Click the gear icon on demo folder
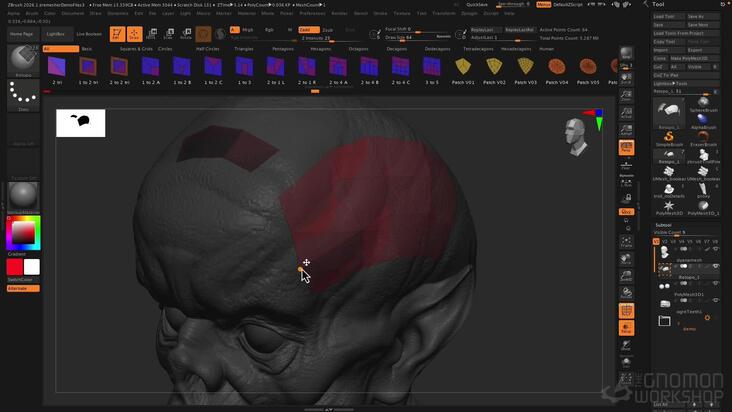The image size is (732, 412). [x=707, y=318]
